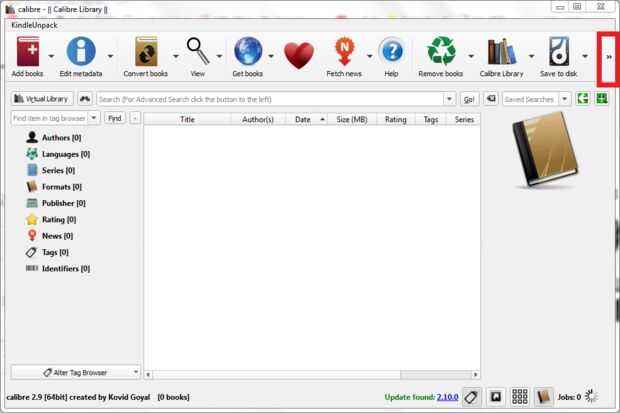Image resolution: width=620 pixels, height=413 pixels.
Task: Open advanced search binoculars icon
Action: pyautogui.click(x=85, y=99)
